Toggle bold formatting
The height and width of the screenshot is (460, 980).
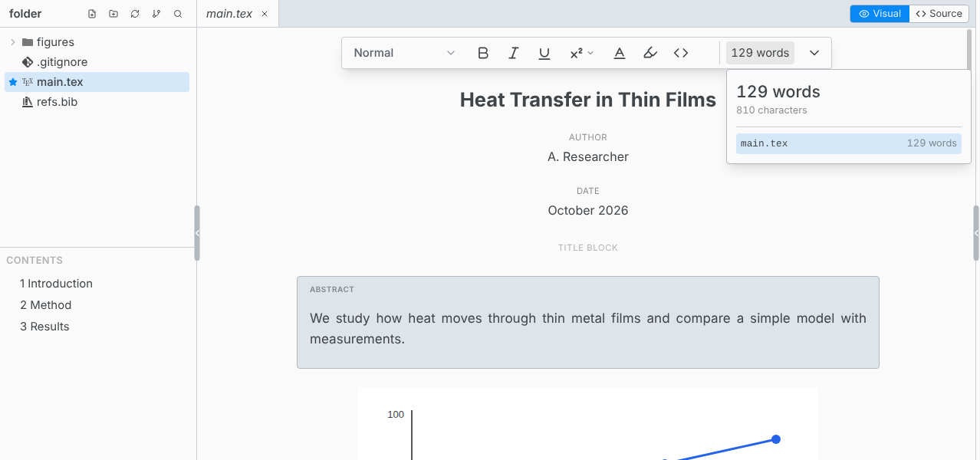pyautogui.click(x=483, y=53)
